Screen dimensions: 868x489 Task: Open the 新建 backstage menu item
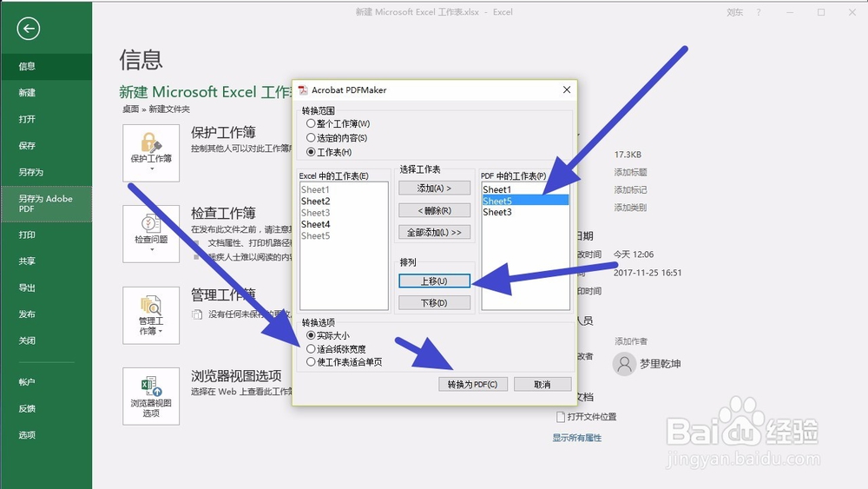(47, 92)
